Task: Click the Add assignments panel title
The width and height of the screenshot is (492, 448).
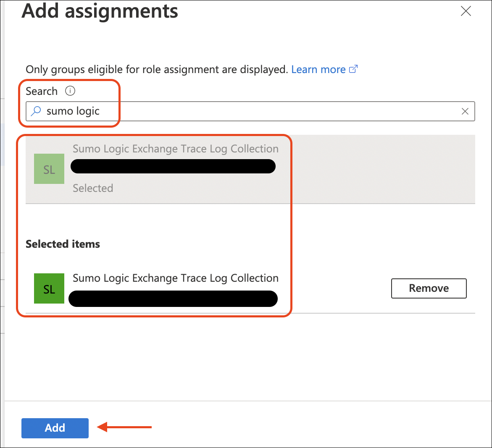Action: pos(100,11)
